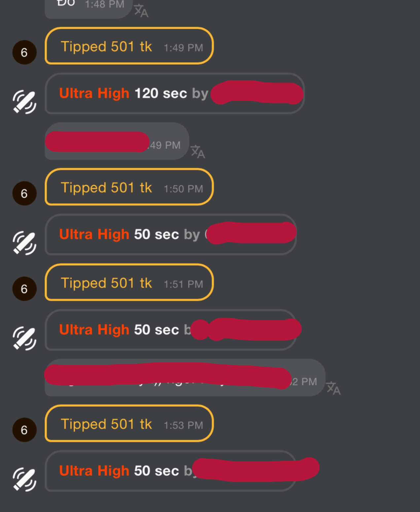The image size is (420, 512).
Task: Open the Tipped 501 tk bubble at 1:50 PM
Action: 129,187
